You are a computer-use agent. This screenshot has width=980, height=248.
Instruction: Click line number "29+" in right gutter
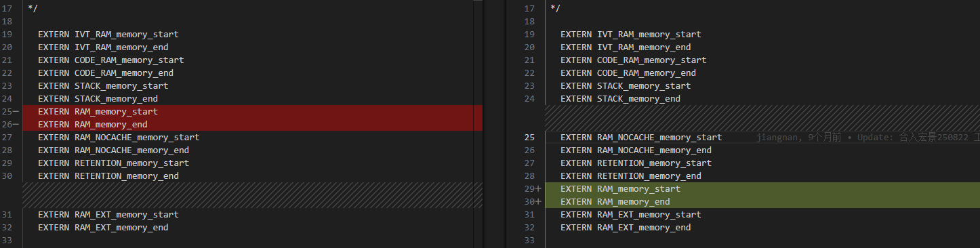(x=533, y=189)
